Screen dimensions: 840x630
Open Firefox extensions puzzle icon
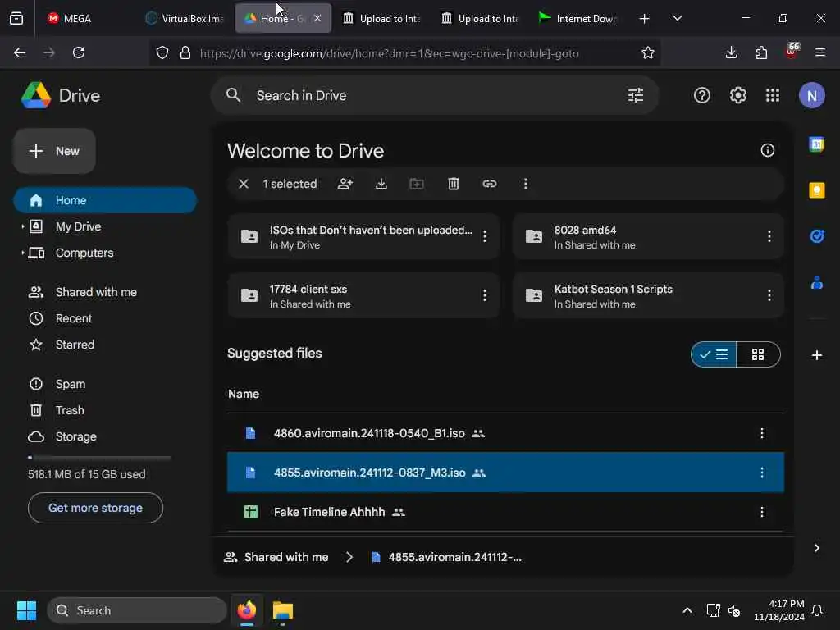(761, 52)
